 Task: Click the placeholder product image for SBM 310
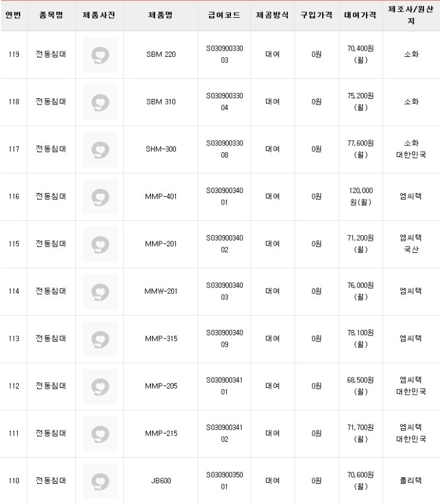click(x=100, y=102)
